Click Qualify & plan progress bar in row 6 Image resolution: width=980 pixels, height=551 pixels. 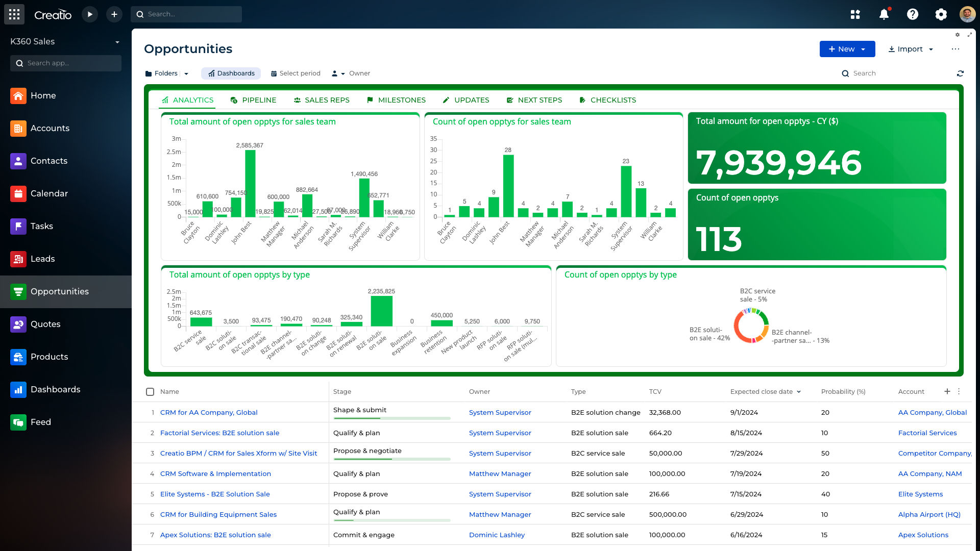tap(392, 520)
